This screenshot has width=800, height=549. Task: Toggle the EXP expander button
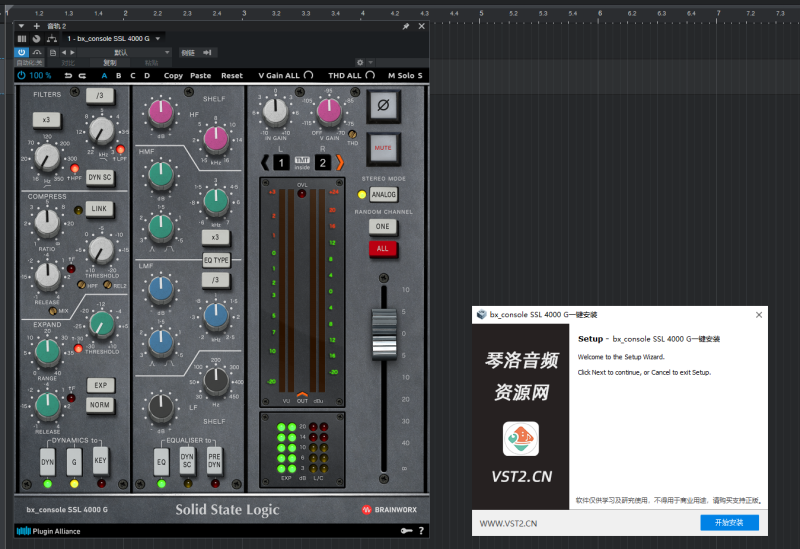click(101, 385)
